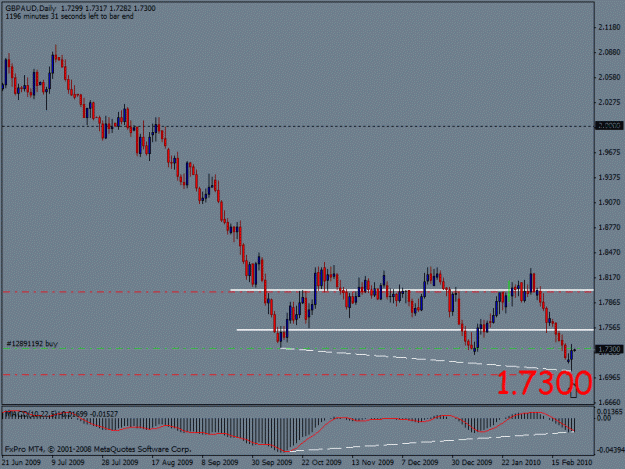625x469 pixels.
Task: Click the -0.04394 MACD scale label
Action: (x=610, y=450)
